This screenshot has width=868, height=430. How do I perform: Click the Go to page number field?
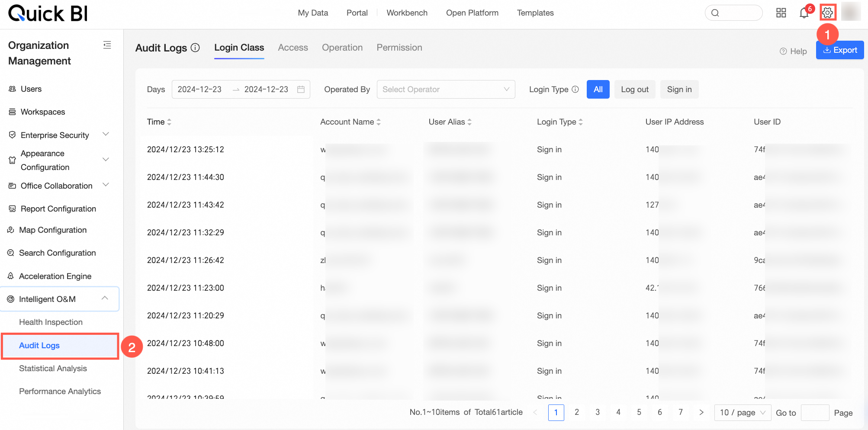815,413
